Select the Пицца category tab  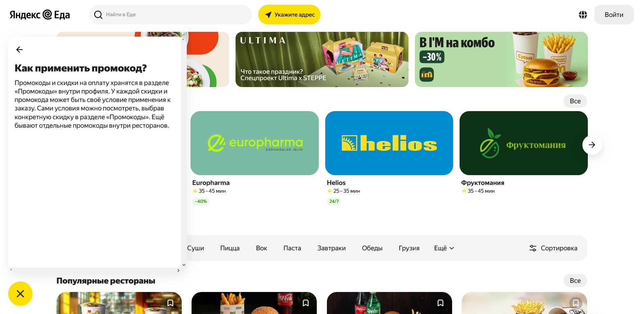pos(230,248)
